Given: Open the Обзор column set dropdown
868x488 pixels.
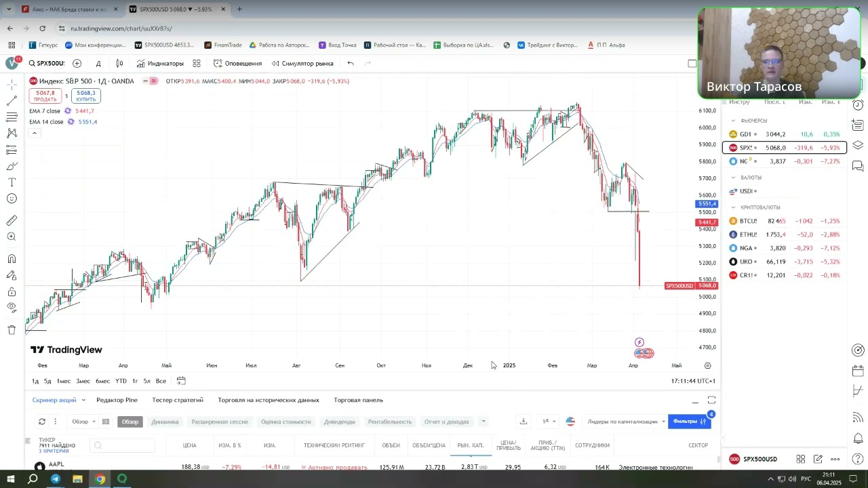Looking at the screenshot, I should [x=84, y=422].
